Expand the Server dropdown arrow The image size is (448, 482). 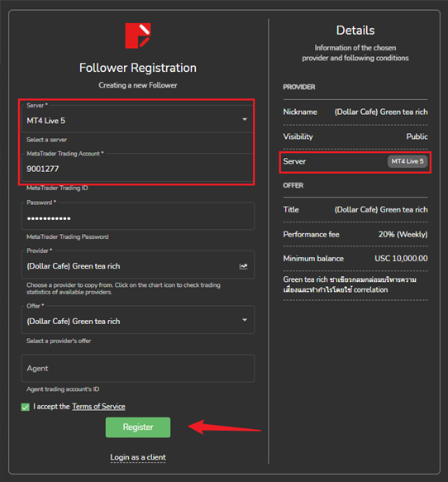tap(245, 119)
